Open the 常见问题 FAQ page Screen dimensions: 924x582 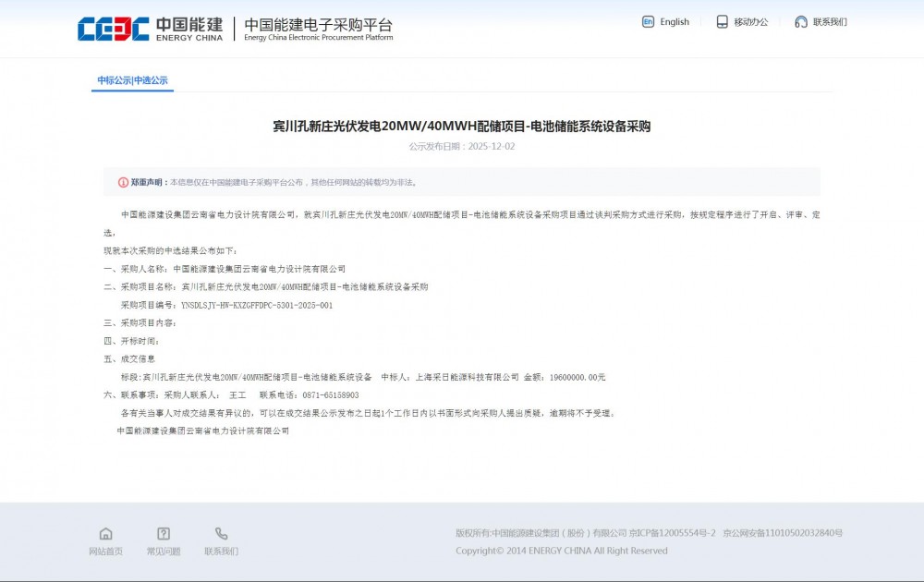click(x=164, y=551)
